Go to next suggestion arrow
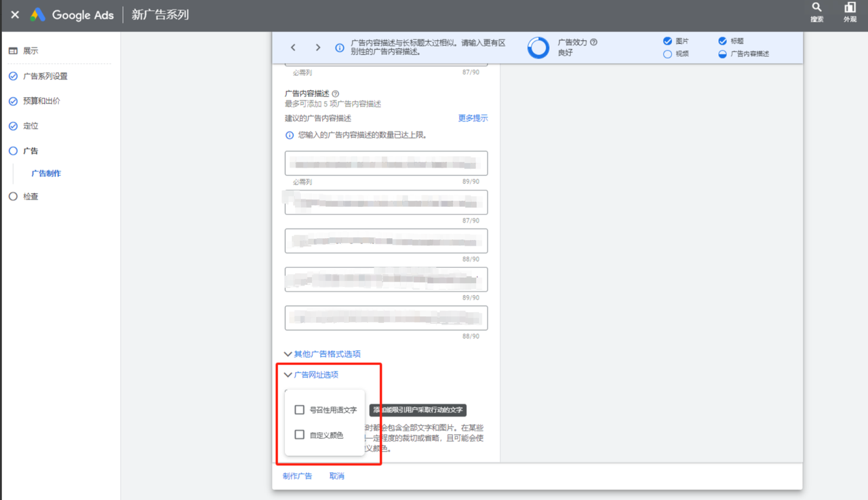The image size is (868, 500). [318, 47]
